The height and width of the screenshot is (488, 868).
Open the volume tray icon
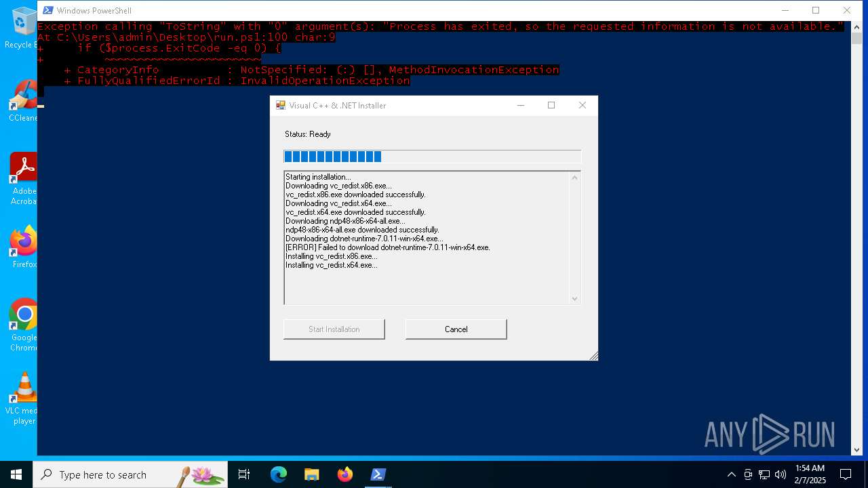point(781,474)
